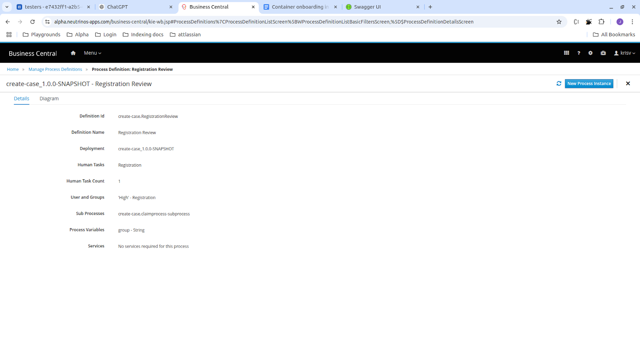Close the Container onboarding tab
This screenshot has height=364, width=640.
pyautogui.click(x=335, y=7)
